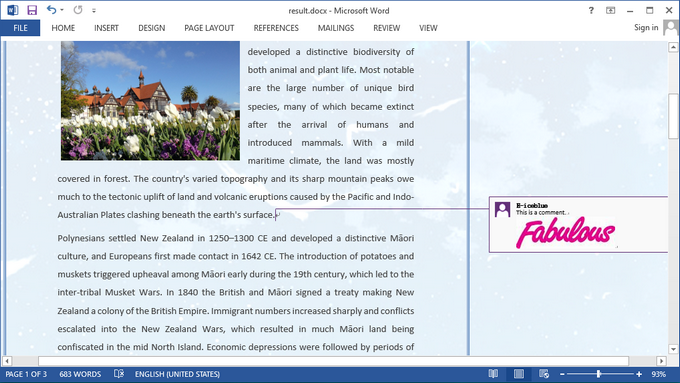Click the account avatar icon beside Sign in

click(x=670, y=28)
